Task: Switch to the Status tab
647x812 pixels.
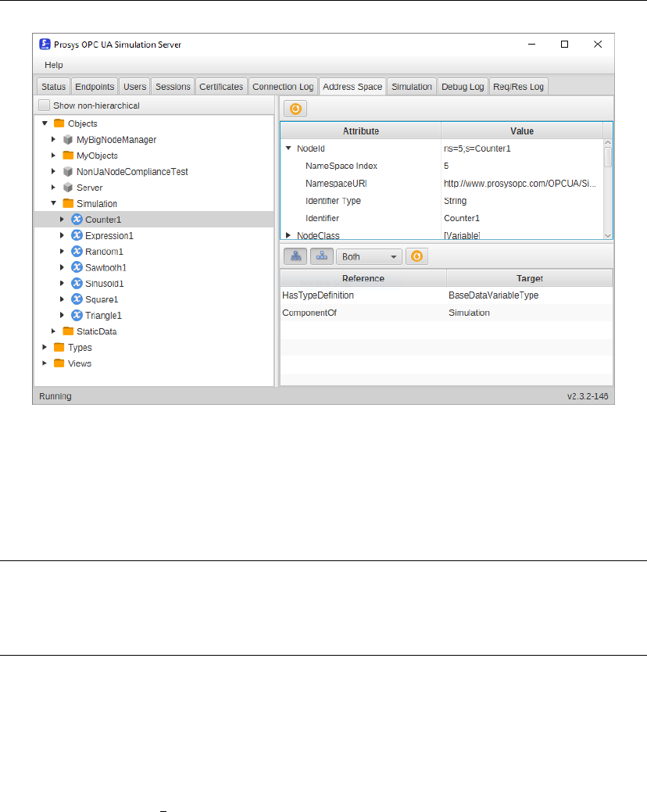Action: coord(53,87)
